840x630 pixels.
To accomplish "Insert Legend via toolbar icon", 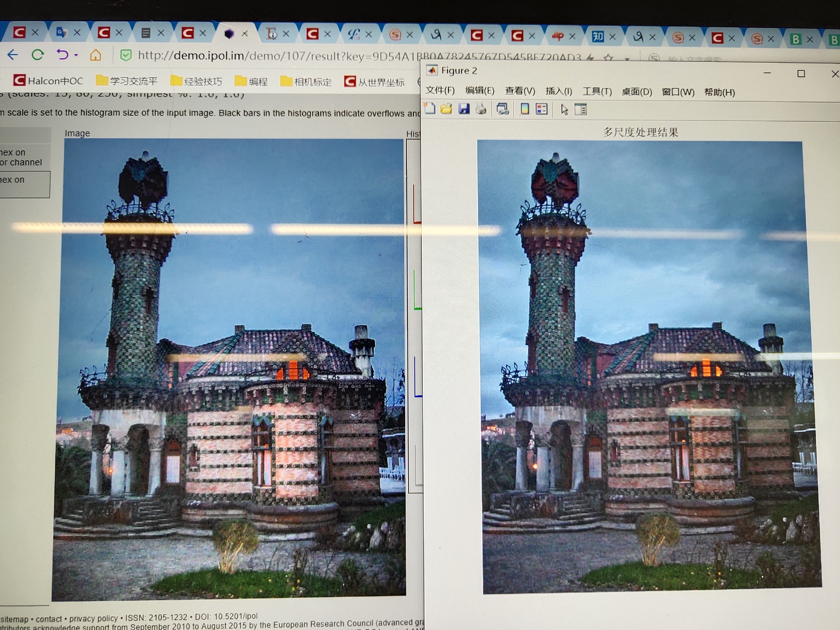I will [541, 109].
